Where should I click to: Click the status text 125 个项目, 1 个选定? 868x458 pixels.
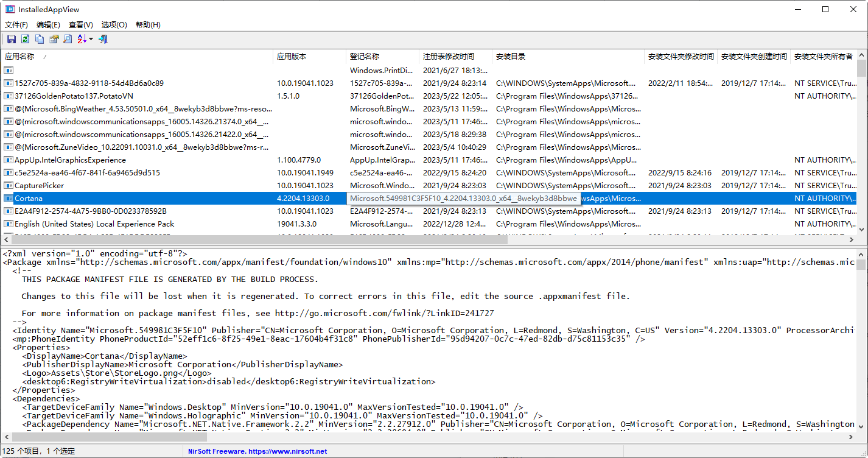pyautogui.click(x=39, y=451)
